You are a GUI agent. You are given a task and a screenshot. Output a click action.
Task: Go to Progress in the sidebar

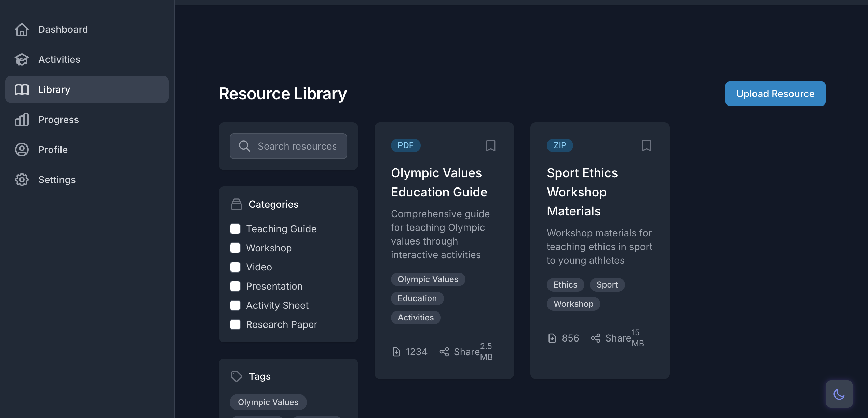(x=58, y=120)
